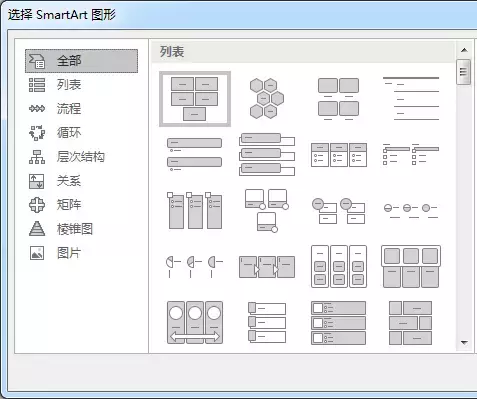Click the 列表 section header in gallery
Viewport: 477px width, 399px height.
tap(303, 52)
